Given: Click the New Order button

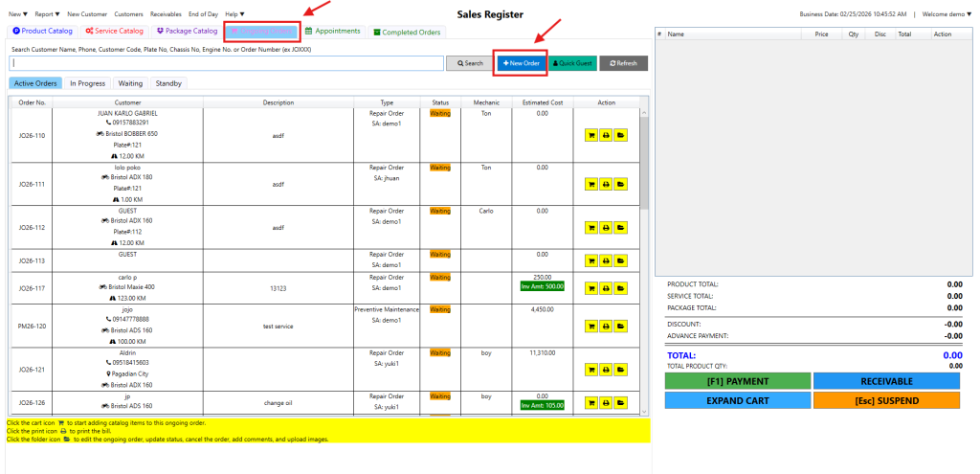Looking at the screenshot, I should coord(522,63).
